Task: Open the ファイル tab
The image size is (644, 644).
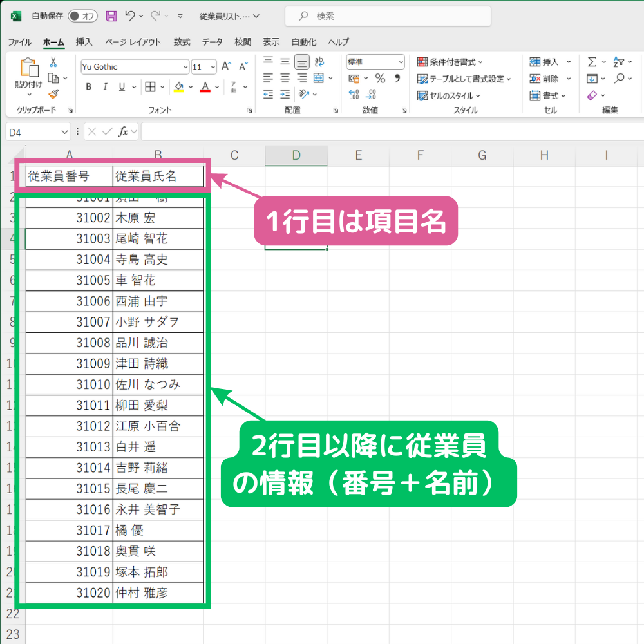Action: (20, 42)
